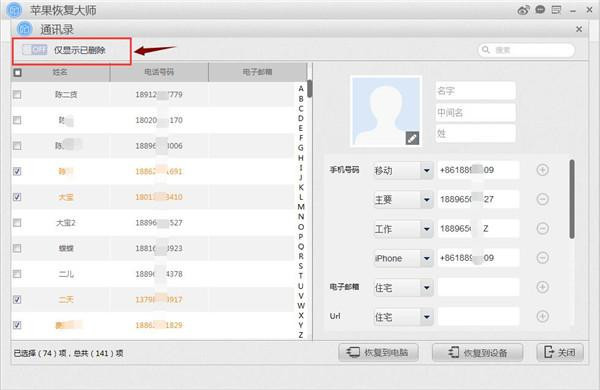Check the 大宝2 contact checkbox
The width and height of the screenshot is (600, 390).
17,222
